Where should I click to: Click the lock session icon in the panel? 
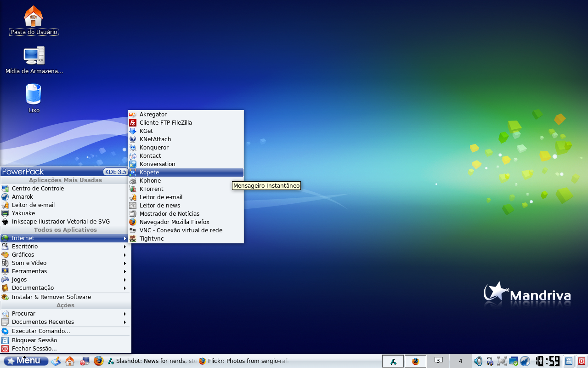pos(569,361)
